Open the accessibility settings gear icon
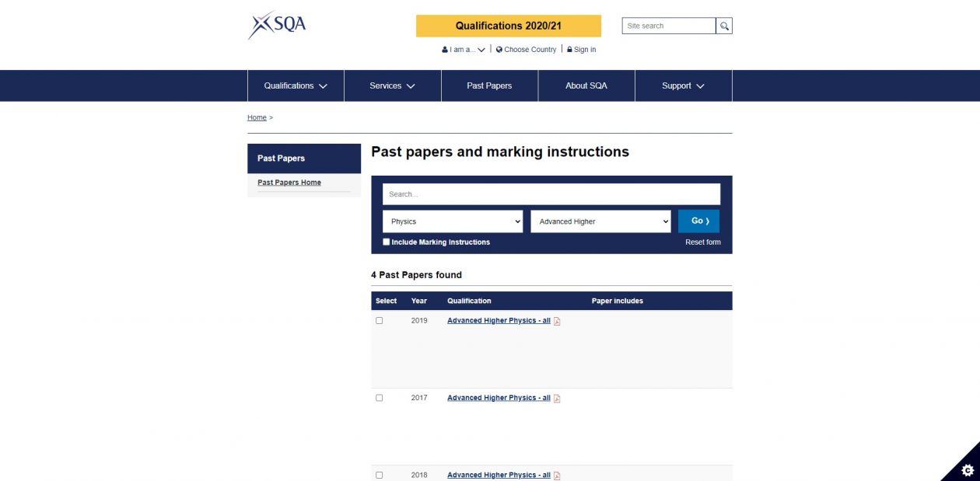 [x=968, y=469]
